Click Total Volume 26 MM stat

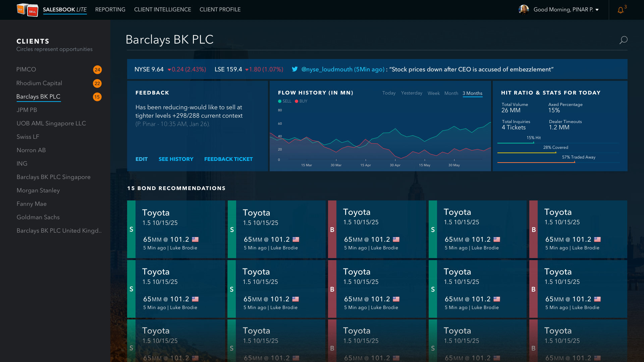tap(515, 108)
